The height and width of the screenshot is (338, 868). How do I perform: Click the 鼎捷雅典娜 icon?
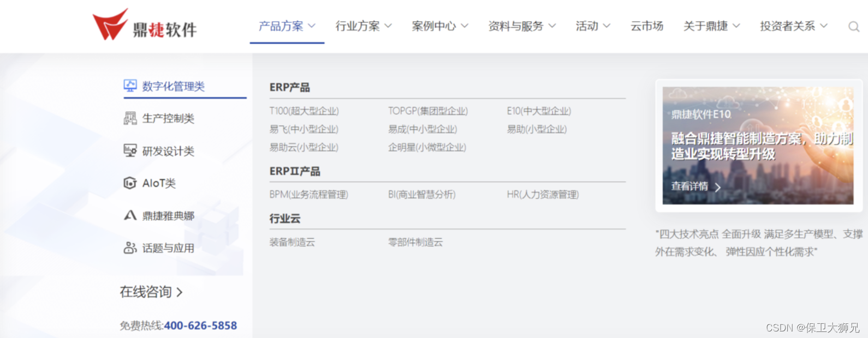tap(130, 215)
